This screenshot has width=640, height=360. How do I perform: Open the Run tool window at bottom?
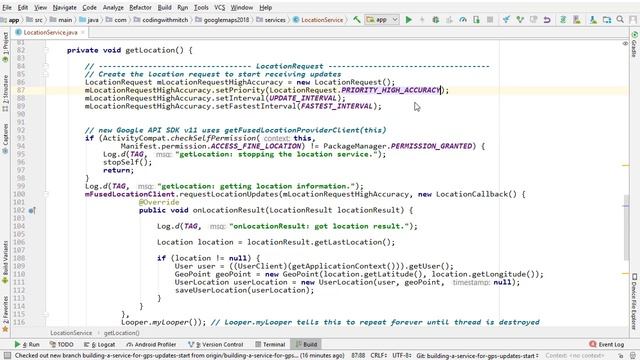tap(27, 344)
